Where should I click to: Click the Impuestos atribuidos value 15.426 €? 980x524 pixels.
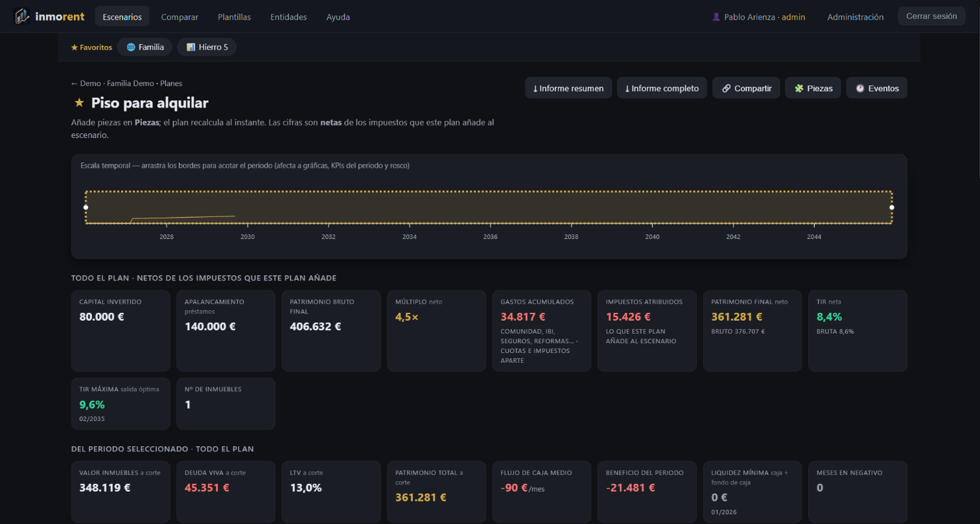pyautogui.click(x=628, y=317)
